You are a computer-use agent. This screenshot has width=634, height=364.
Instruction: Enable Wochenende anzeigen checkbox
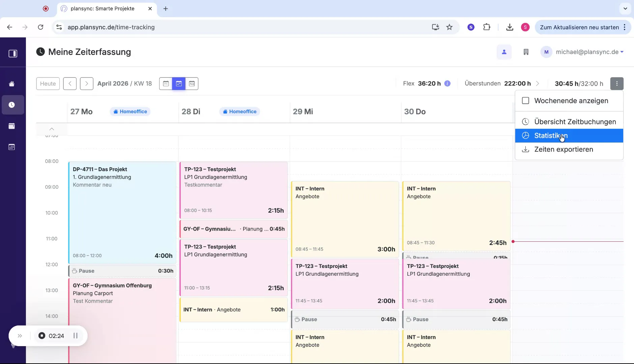click(x=525, y=101)
